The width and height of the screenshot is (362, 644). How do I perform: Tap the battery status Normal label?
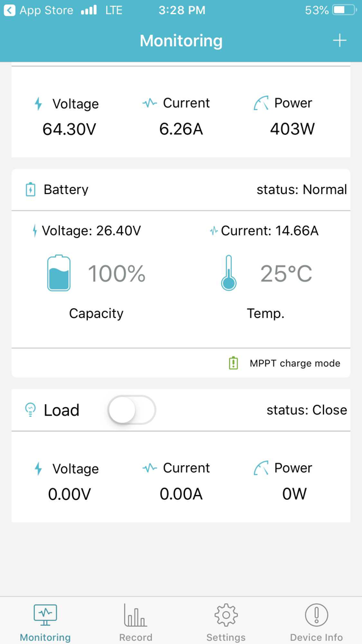click(x=302, y=189)
